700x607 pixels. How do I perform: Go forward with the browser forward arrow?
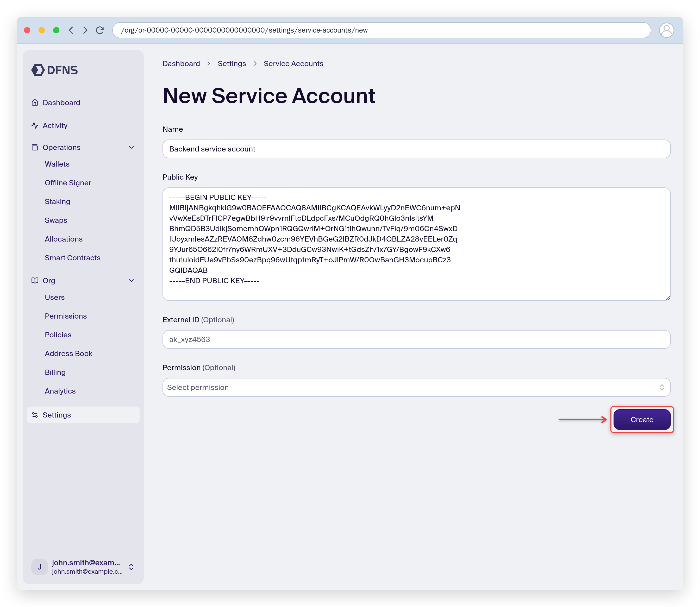click(85, 30)
